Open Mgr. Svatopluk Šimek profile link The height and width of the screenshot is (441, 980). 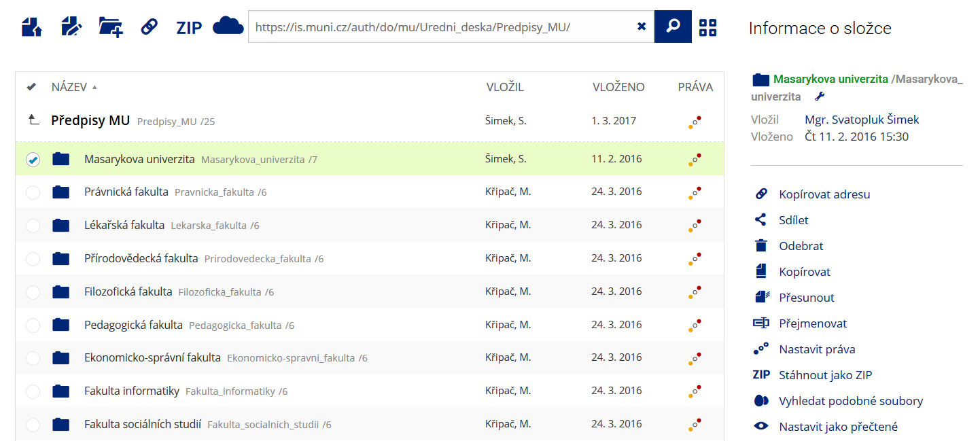862,120
